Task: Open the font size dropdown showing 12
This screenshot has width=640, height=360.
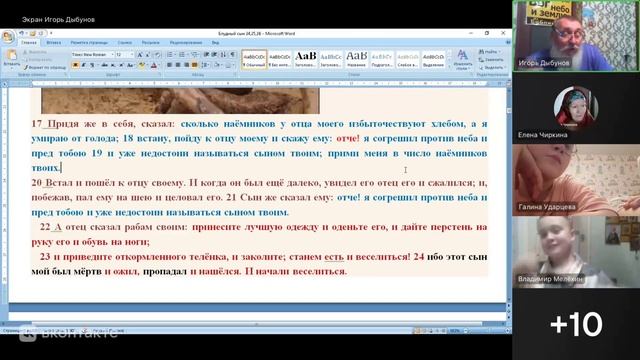Action: (124, 54)
